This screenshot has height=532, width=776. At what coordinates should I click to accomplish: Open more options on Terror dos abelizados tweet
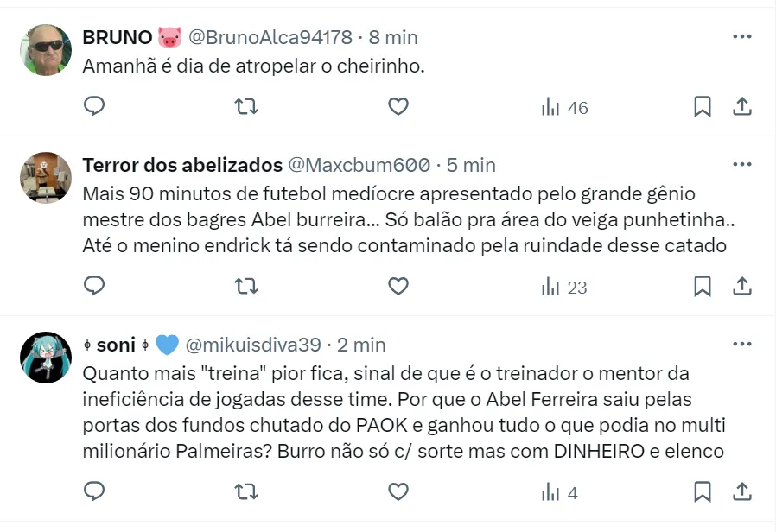click(x=741, y=164)
